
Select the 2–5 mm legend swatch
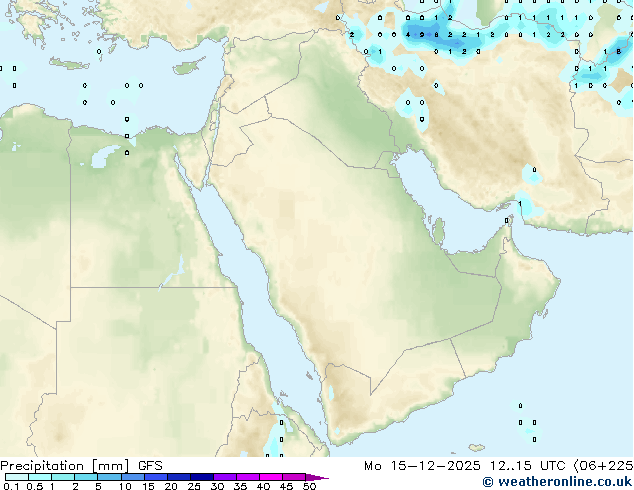click(x=86, y=477)
